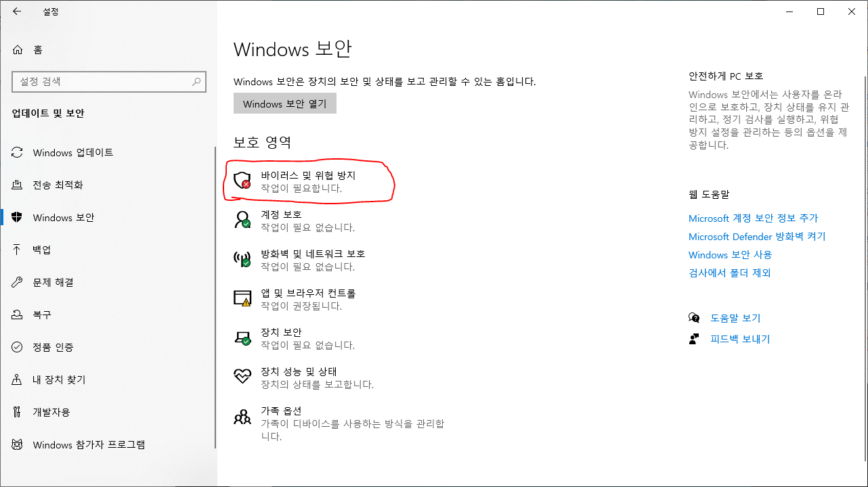Click the 내 장치 찾기 icon
The image size is (868, 487).
(18, 380)
